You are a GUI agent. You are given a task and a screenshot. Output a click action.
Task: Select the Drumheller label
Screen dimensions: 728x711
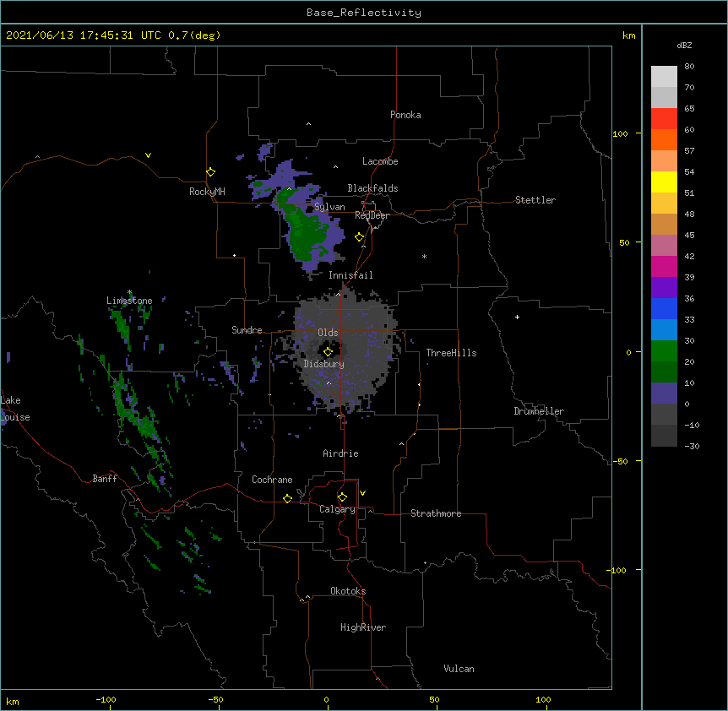coord(539,411)
